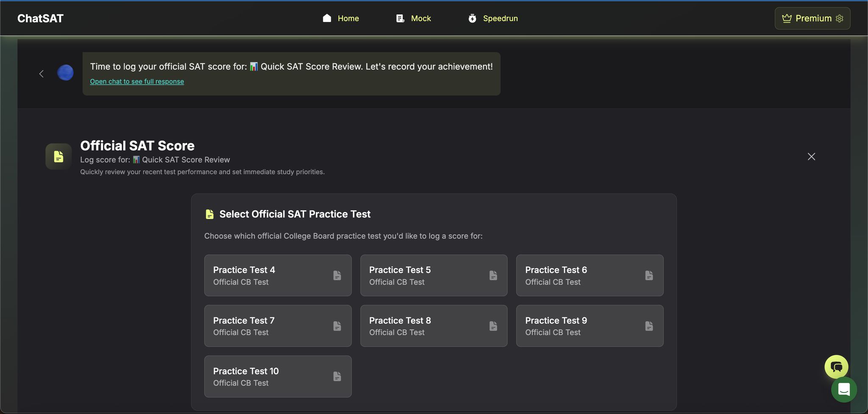Select Practice Test 4
Image resolution: width=868 pixels, height=414 pixels.
(x=278, y=275)
